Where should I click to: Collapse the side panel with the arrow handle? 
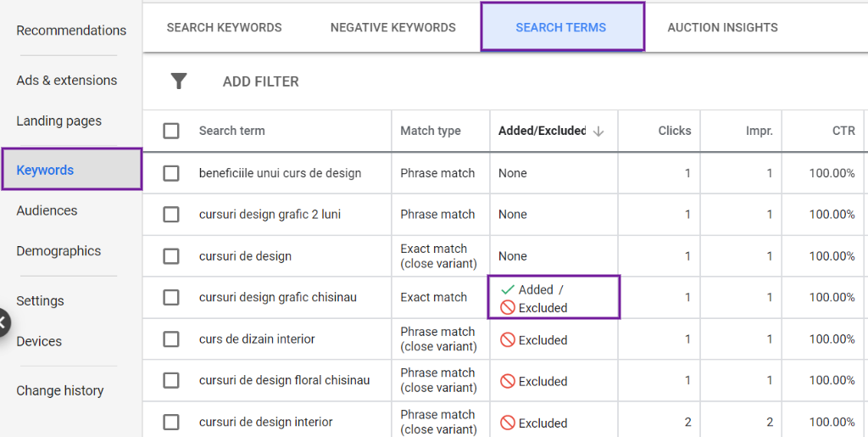pos(3,322)
